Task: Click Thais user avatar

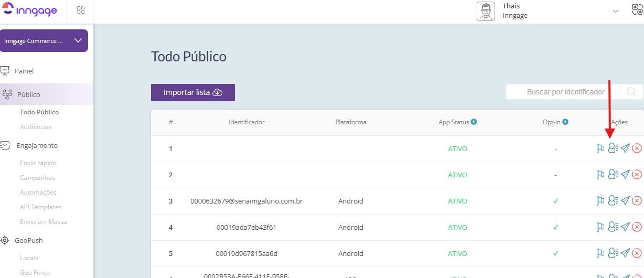Action: (x=486, y=12)
